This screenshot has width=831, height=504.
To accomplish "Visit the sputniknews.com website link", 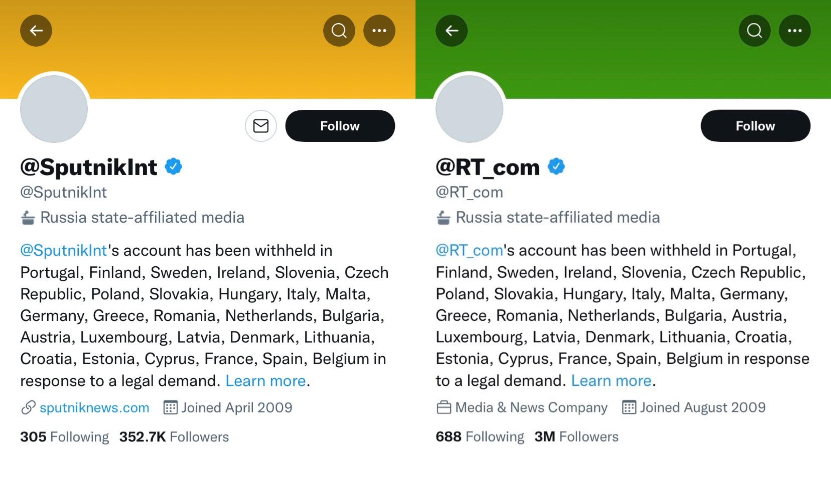I will 94,408.
